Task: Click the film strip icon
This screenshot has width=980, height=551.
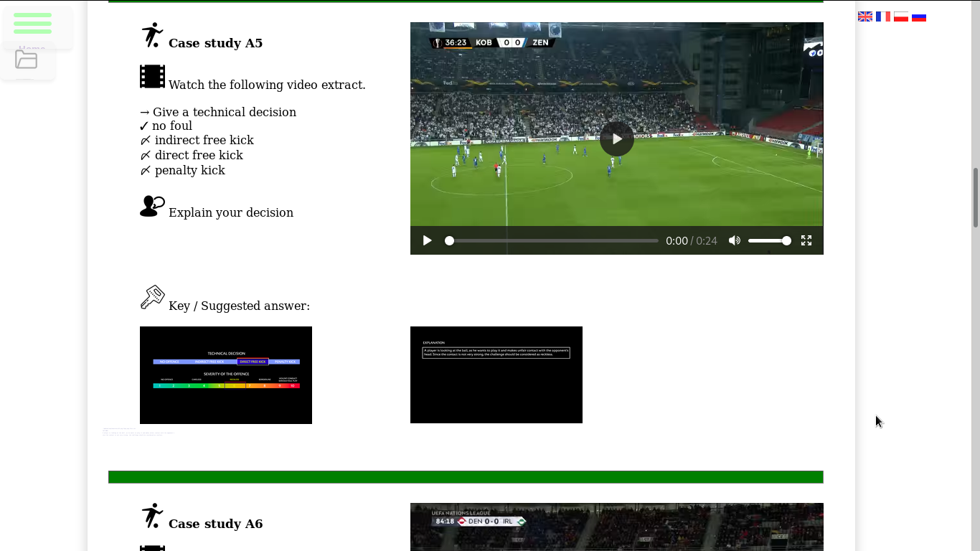Action: (152, 77)
